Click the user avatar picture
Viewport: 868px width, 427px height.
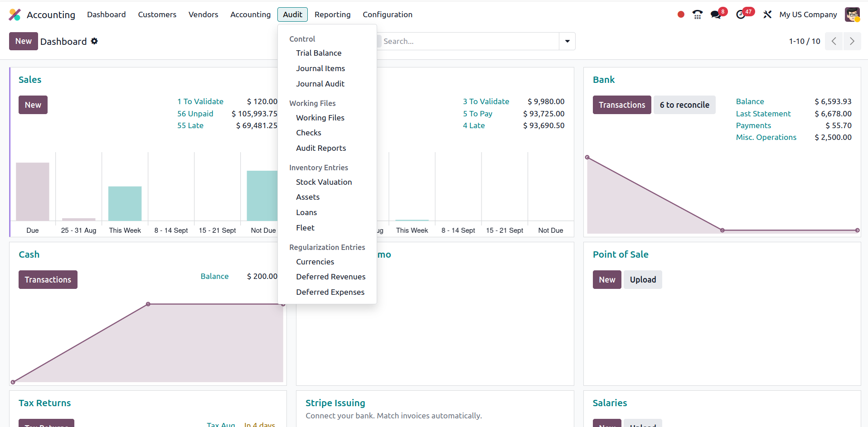852,14
